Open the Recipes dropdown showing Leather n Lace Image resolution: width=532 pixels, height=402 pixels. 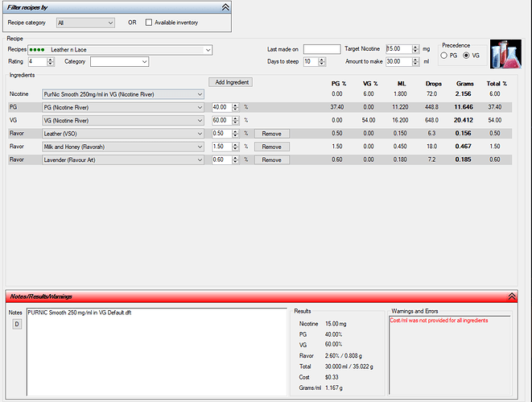(x=120, y=50)
